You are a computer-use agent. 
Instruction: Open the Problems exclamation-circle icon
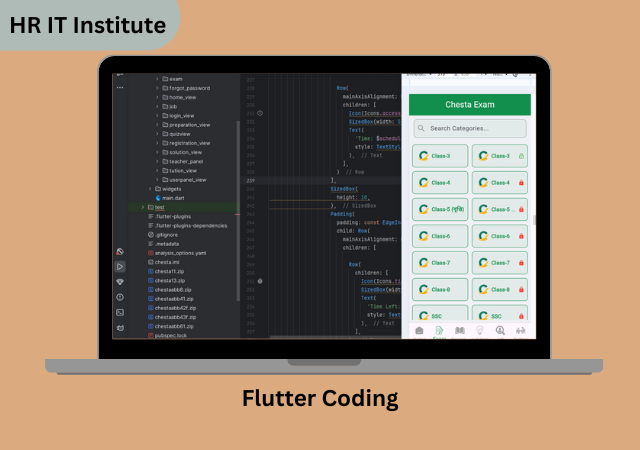coord(120,297)
